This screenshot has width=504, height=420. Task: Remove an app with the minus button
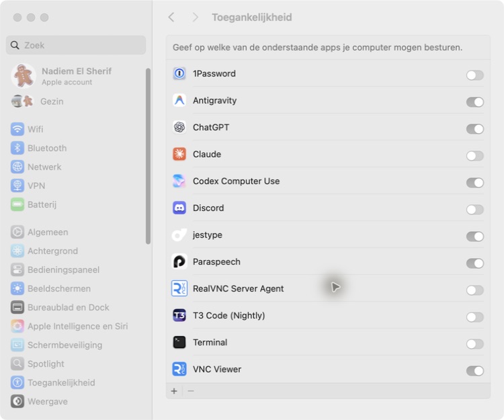pos(191,391)
